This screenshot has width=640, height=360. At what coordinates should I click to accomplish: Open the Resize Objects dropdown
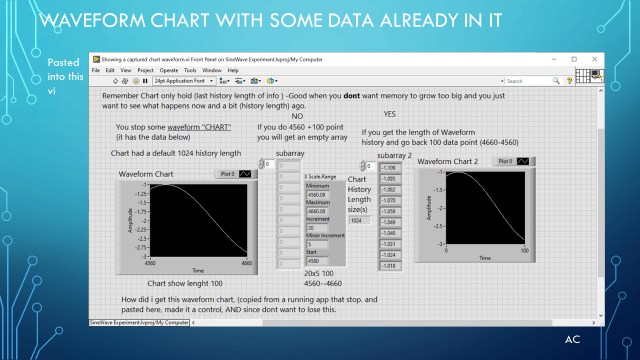click(256, 81)
